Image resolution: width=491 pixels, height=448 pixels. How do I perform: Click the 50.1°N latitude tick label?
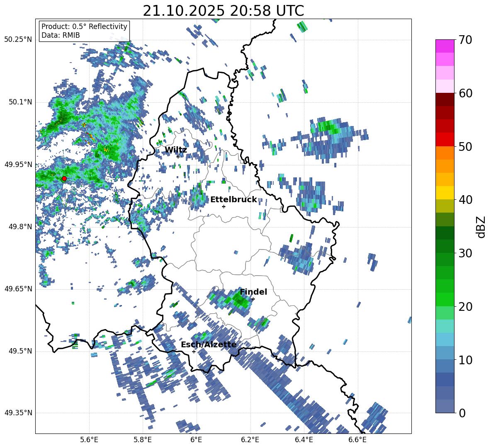(18, 102)
